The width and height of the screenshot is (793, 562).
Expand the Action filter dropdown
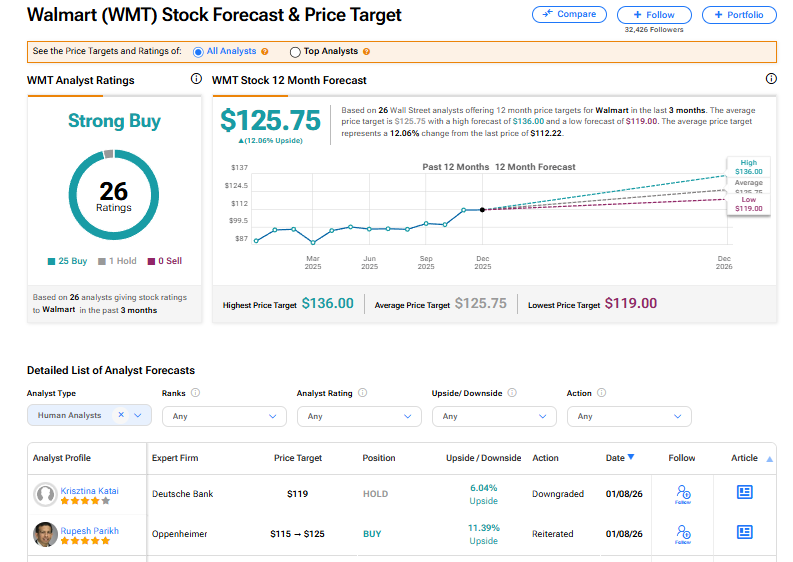[628, 416]
